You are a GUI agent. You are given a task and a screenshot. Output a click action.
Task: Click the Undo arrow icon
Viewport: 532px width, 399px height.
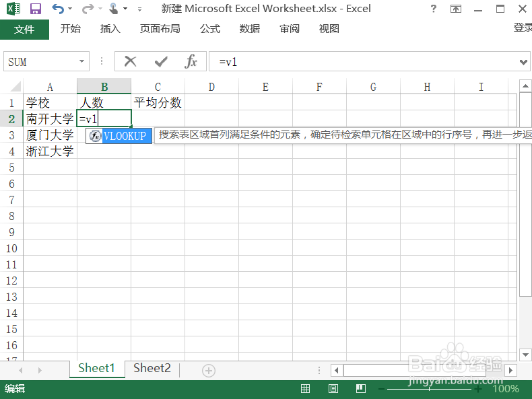[x=58, y=9]
